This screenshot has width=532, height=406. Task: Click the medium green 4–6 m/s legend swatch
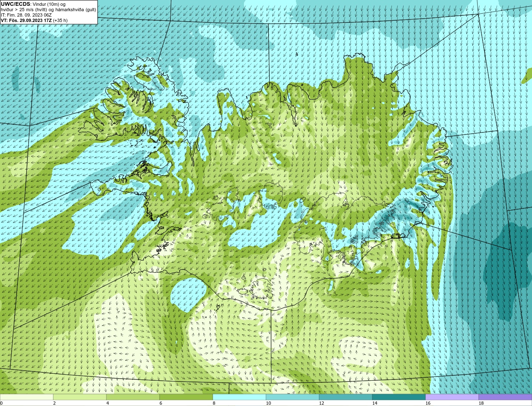pos(133,397)
